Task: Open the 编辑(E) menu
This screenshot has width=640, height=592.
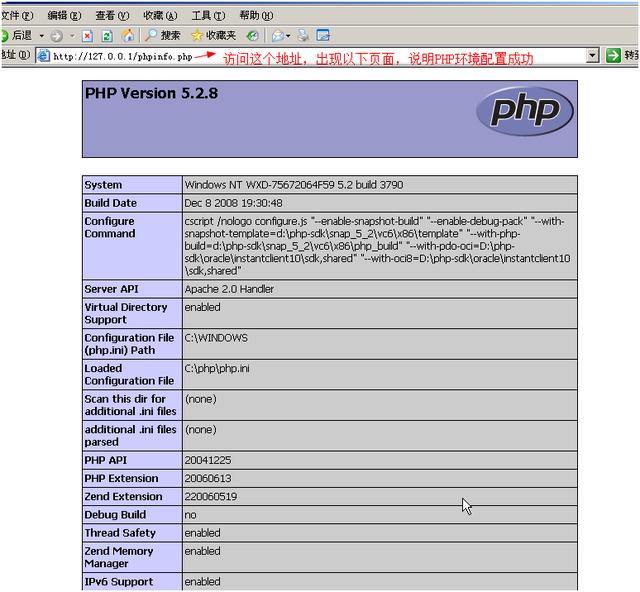Action: 64,16
